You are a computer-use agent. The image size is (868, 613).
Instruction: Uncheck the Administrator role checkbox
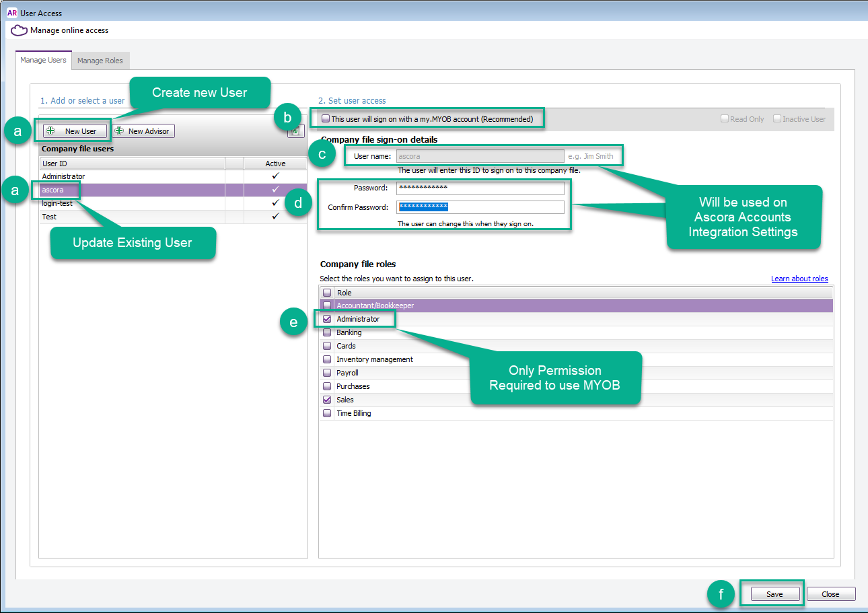[x=327, y=319]
